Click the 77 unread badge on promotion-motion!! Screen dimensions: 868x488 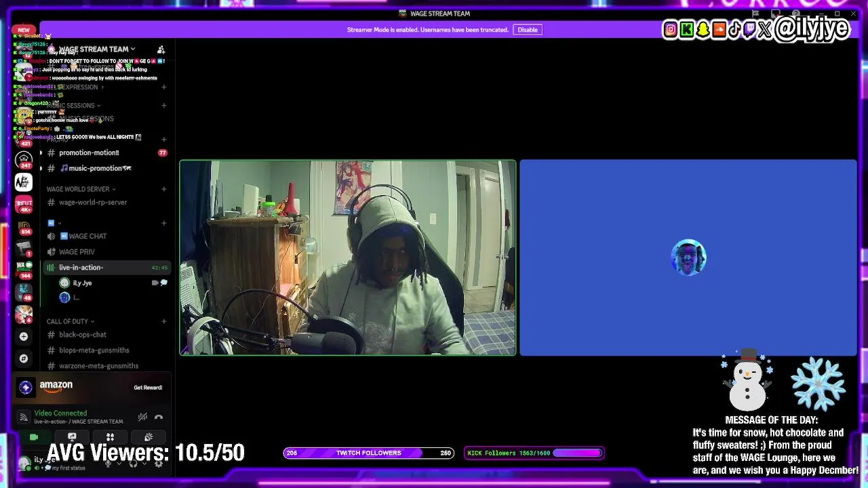click(x=162, y=152)
